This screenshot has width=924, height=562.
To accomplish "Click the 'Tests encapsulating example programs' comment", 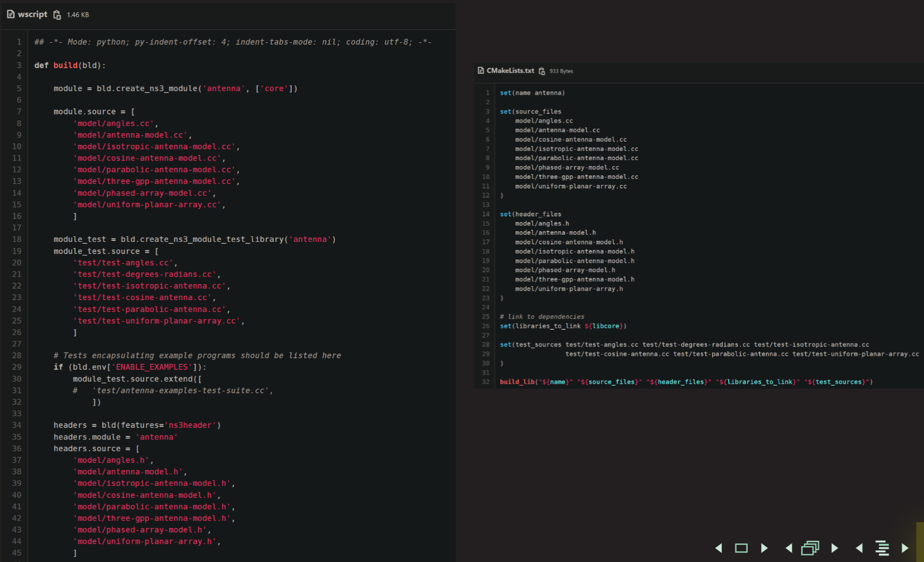I will [197, 355].
